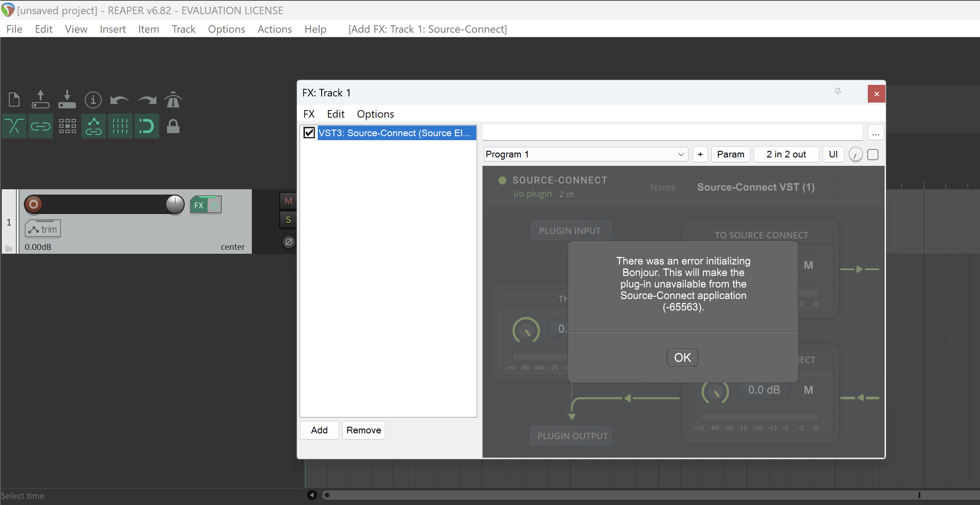Open the FX window Options menu

click(x=375, y=114)
